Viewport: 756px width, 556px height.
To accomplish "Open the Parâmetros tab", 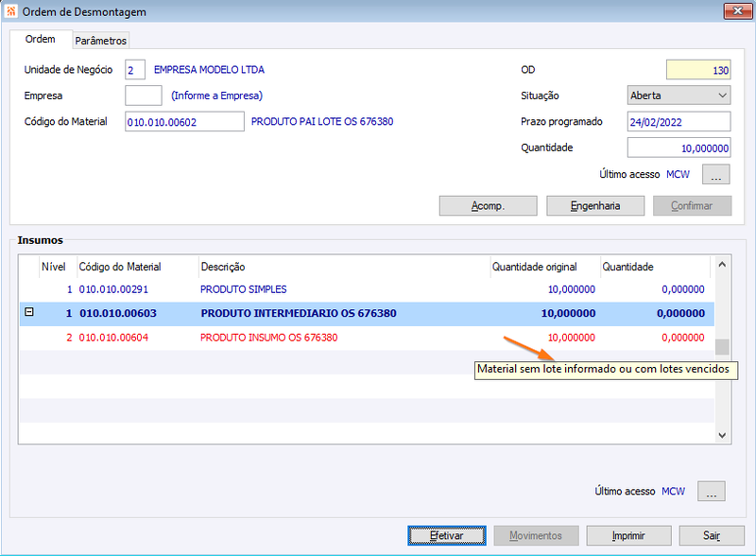I will pyautogui.click(x=101, y=41).
